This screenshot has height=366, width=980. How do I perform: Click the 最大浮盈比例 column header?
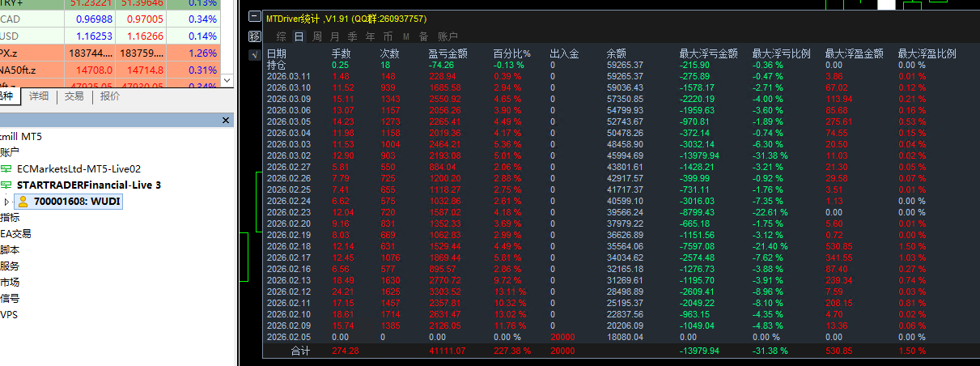click(x=927, y=53)
